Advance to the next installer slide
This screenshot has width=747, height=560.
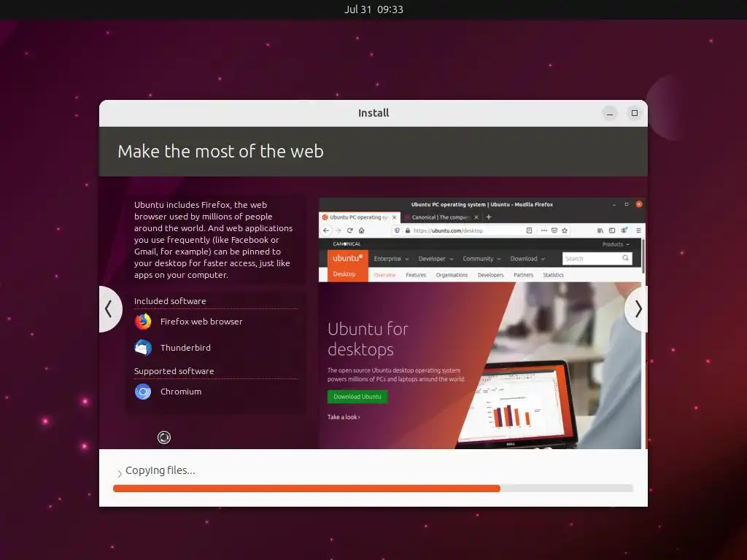click(638, 309)
